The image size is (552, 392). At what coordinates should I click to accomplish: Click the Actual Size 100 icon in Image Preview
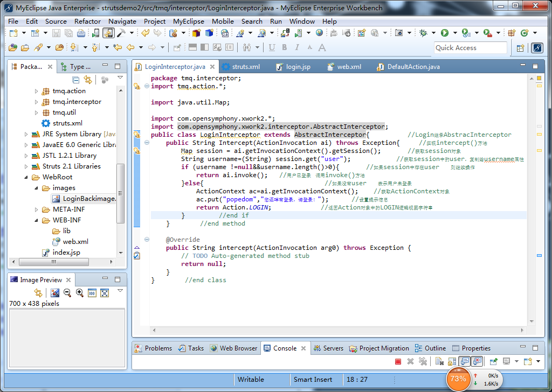click(x=92, y=292)
